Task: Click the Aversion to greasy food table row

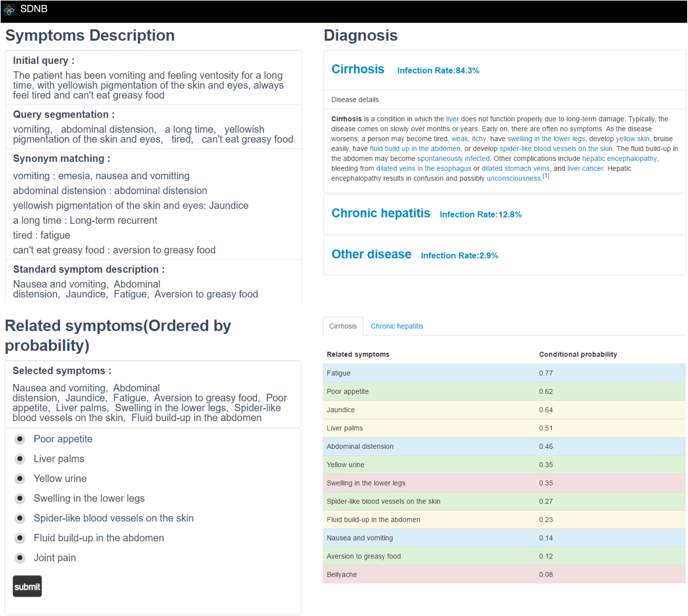Action: (504, 556)
